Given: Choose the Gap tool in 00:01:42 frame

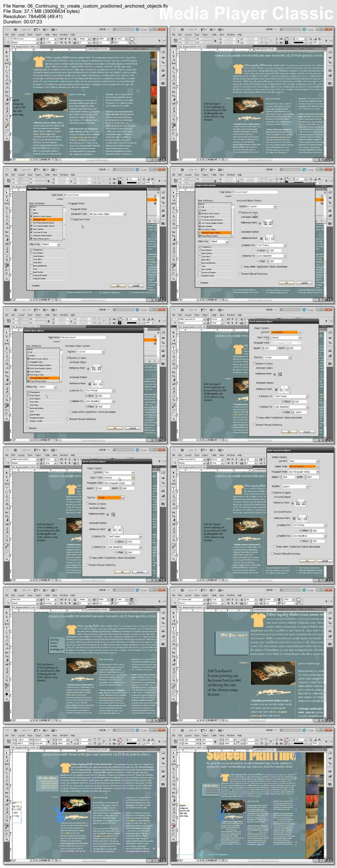Looking at the screenshot, I should click(x=7, y=204).
